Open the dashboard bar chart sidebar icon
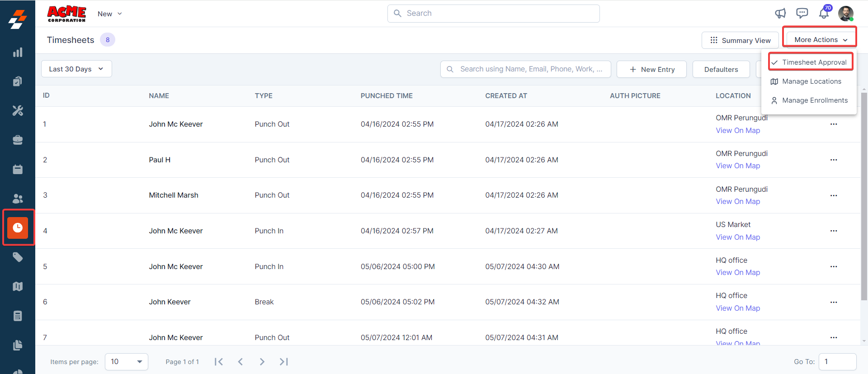 (18, 52)
